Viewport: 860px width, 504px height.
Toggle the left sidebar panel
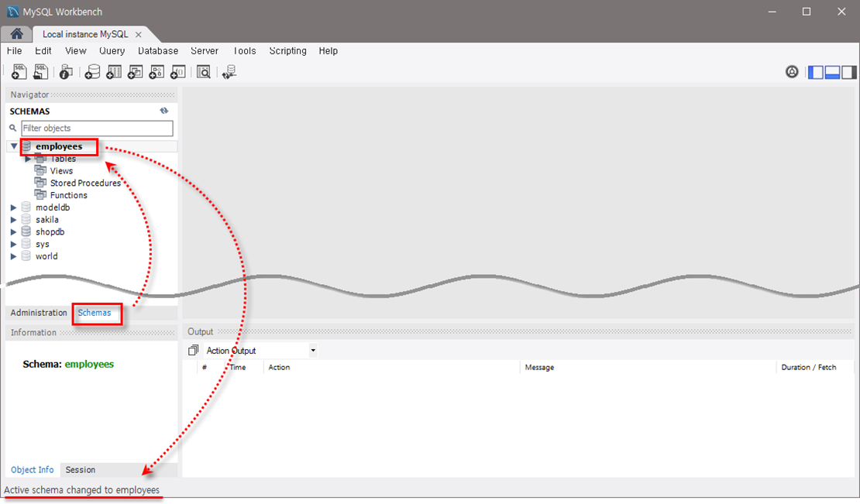click(x=816, y=72)
